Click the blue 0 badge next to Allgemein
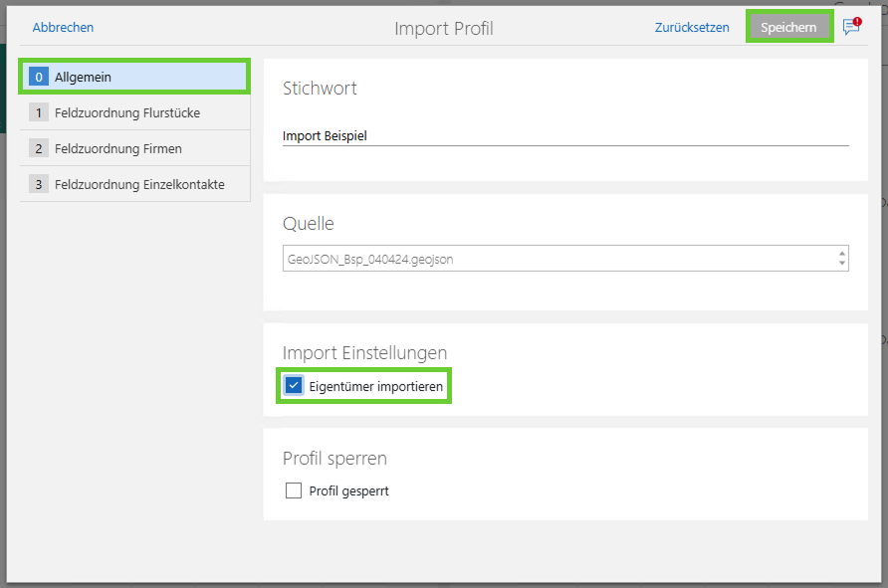This screenshot has width=888, height=588. 38,76
